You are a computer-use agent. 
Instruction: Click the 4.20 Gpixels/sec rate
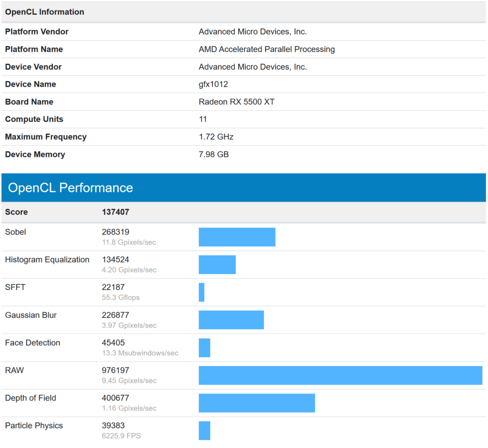click(x=129, y=270)
